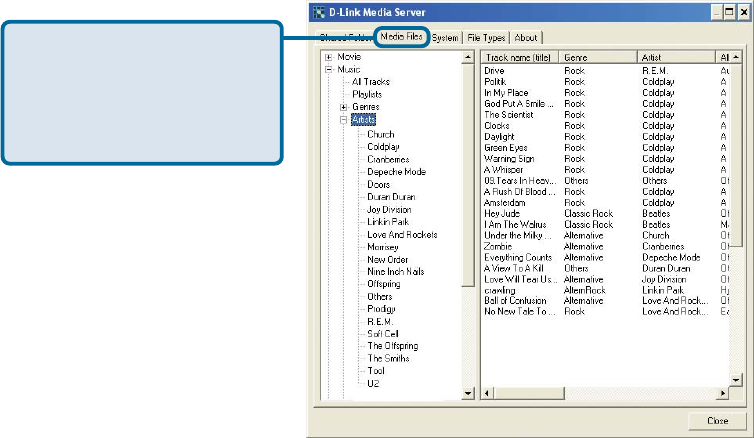Select All Tracks under Music
This screenshot has height=438, width=754.
(x=371, y=81)
